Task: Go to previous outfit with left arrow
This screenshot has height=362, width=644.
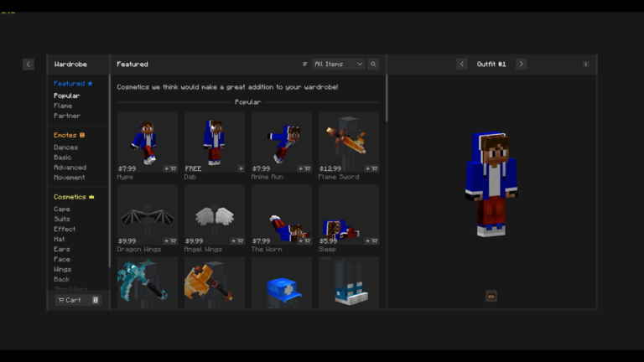Action: pos(462,65)
